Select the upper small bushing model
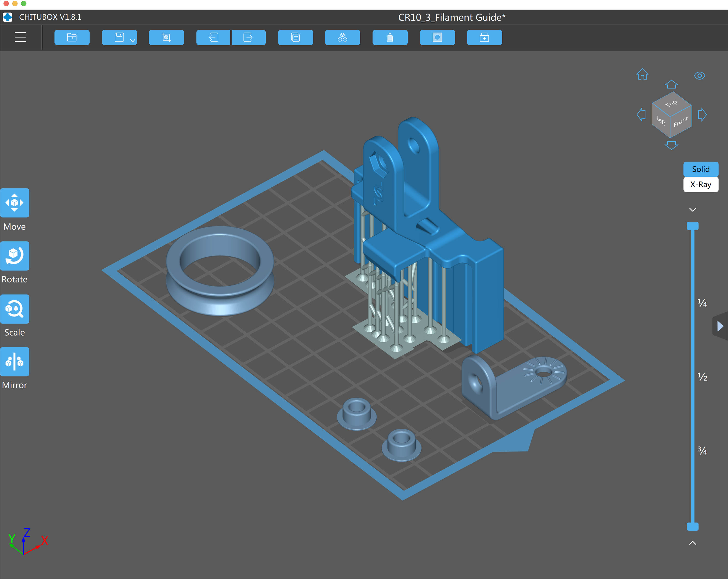The height and width of the screenshot is (579, 728). coord(356,414)
